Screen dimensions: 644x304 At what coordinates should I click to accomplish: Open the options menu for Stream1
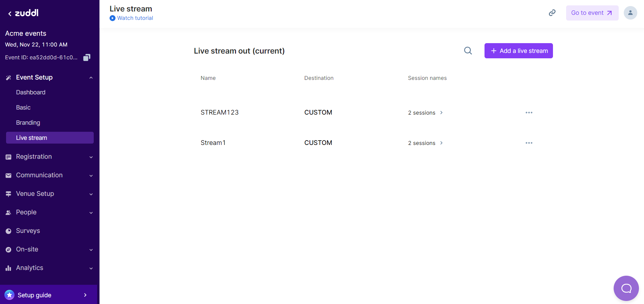point(528,143)
